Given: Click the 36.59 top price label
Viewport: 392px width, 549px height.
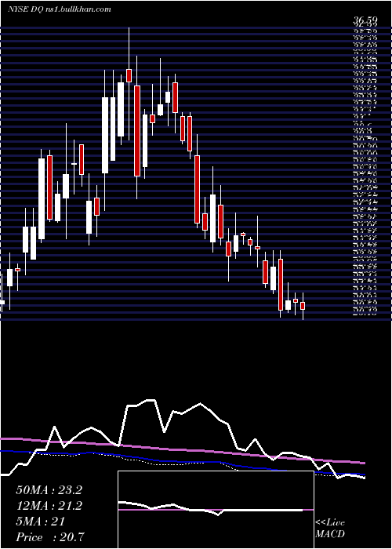Looking at the screenshot, I should click(x=365, y=21).
